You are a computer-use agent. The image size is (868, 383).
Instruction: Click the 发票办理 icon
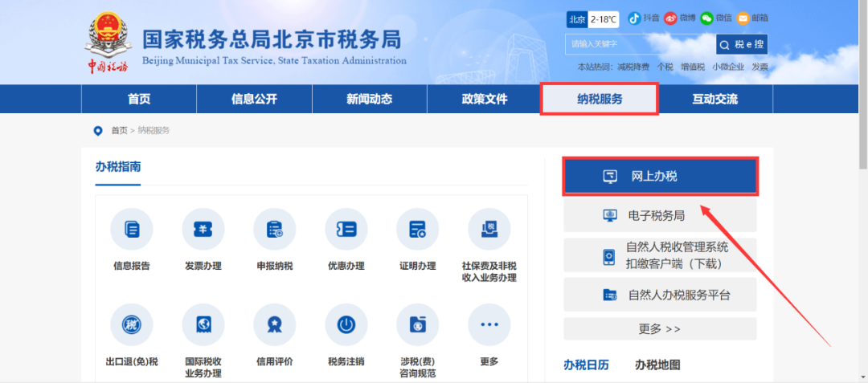tap(203, 230)
